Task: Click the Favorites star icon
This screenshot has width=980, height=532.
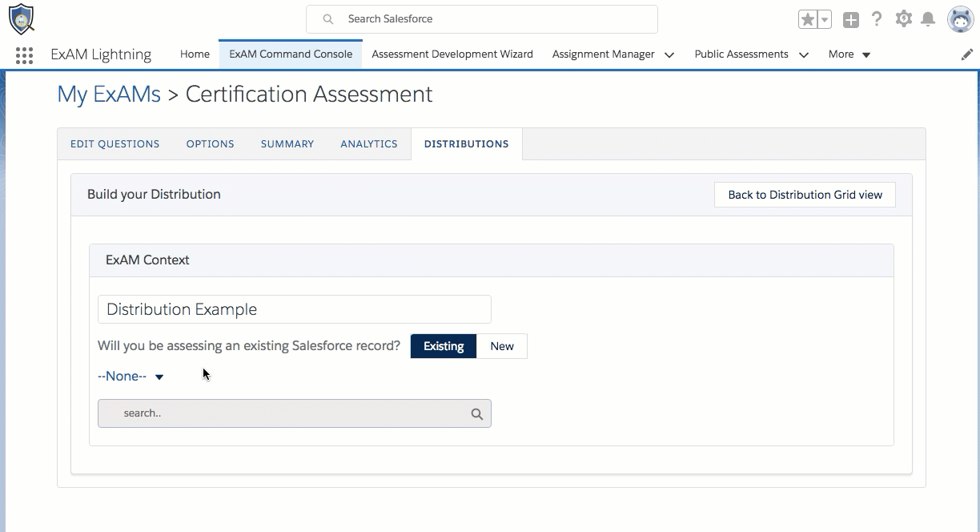Action: [x=808, y=20]
